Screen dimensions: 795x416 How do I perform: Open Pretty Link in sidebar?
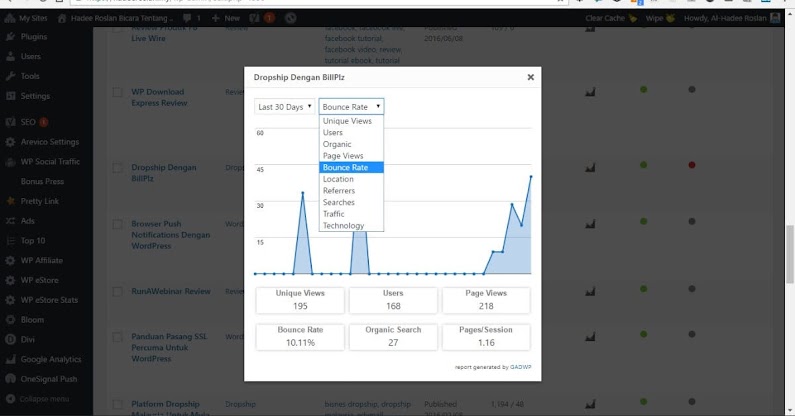click(39, 201)
